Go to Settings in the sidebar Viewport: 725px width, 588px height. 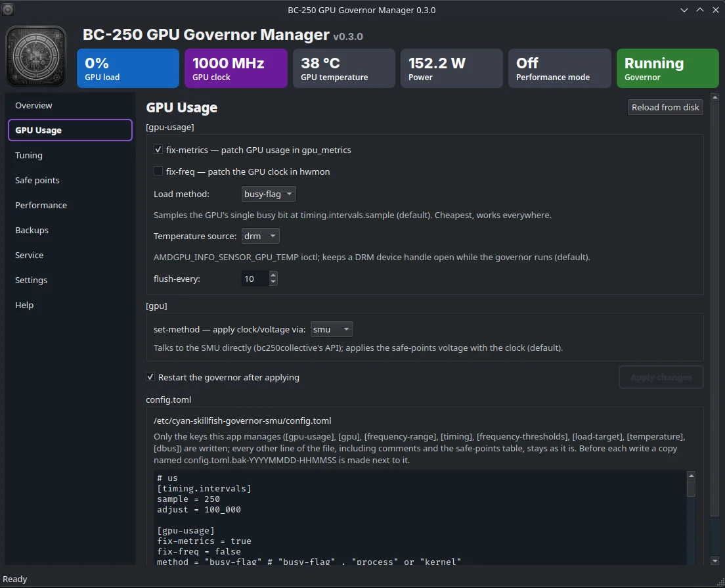click(70, 280)
